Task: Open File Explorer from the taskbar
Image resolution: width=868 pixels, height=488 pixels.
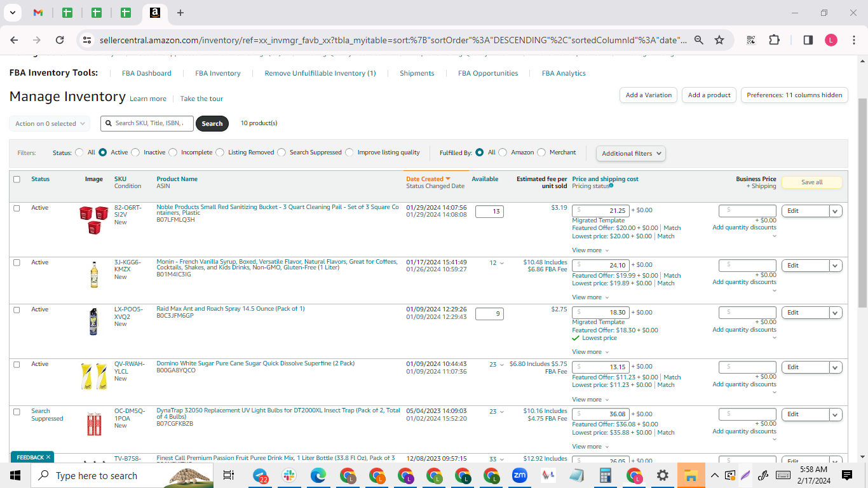Action: pos(691,475)
